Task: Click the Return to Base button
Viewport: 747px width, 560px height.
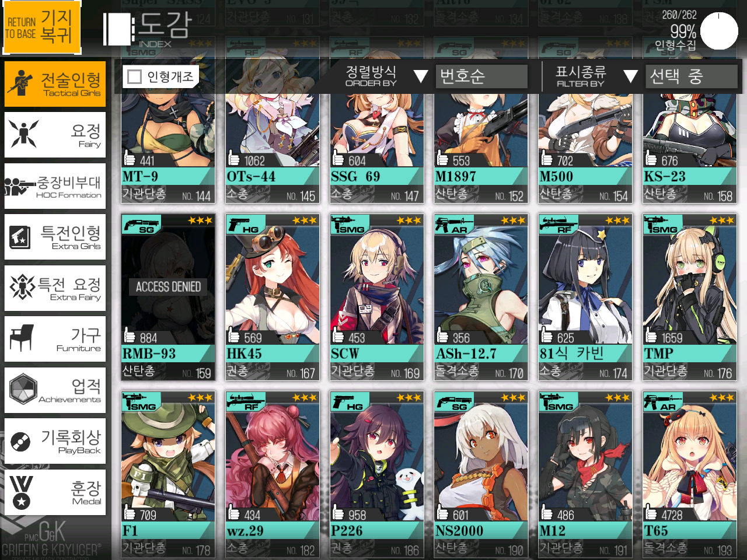Action: pos(41,27)
